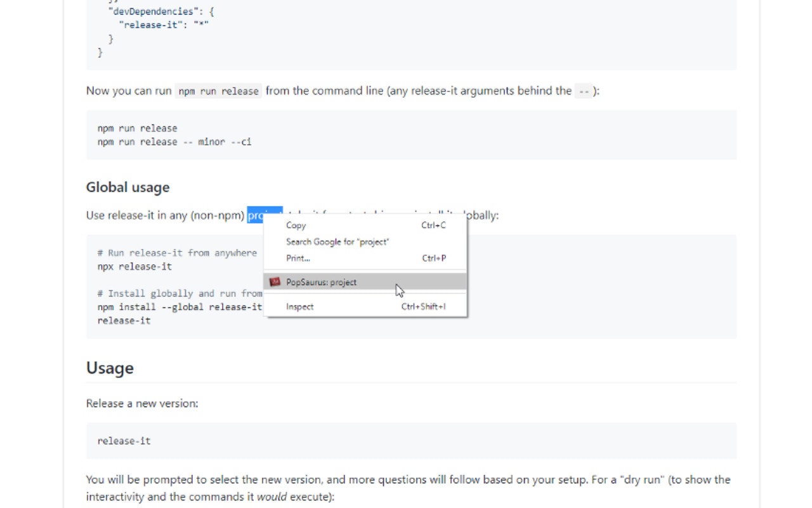Click the inline code "--" after "behind the"
Screen dimensions: 812x508
[x=584, y=91]
